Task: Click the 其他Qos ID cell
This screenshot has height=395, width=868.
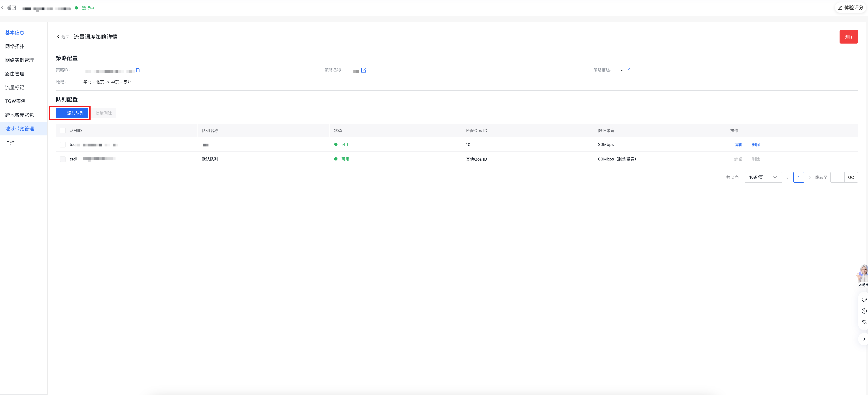Action: pyautogui.click(x=477, y=159)
